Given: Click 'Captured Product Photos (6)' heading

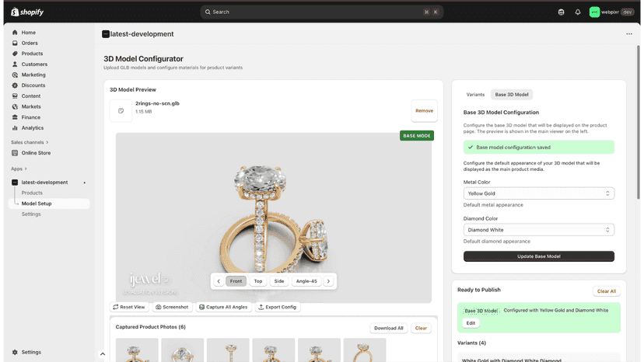Looking at the screenshot, I should point(150,327).
